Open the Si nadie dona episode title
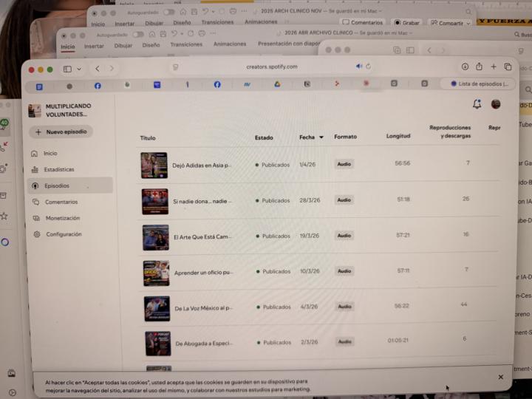This screenshot has height=399, width=532. point(202,201)
